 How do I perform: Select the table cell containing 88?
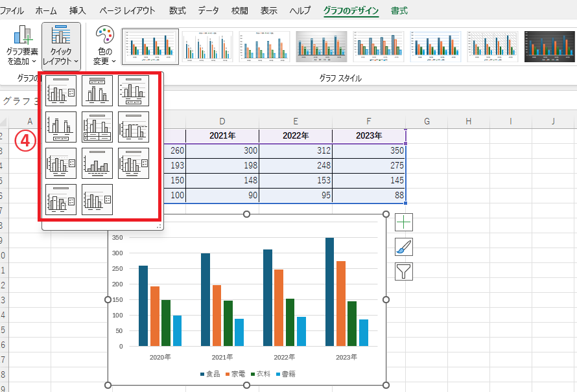click(x=369, y=195)
